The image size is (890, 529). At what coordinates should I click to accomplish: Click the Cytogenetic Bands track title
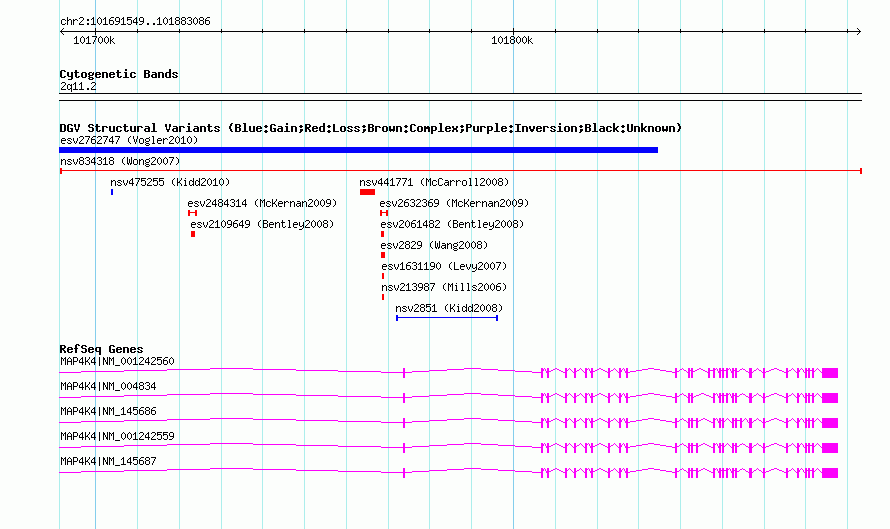pos(119,74)
